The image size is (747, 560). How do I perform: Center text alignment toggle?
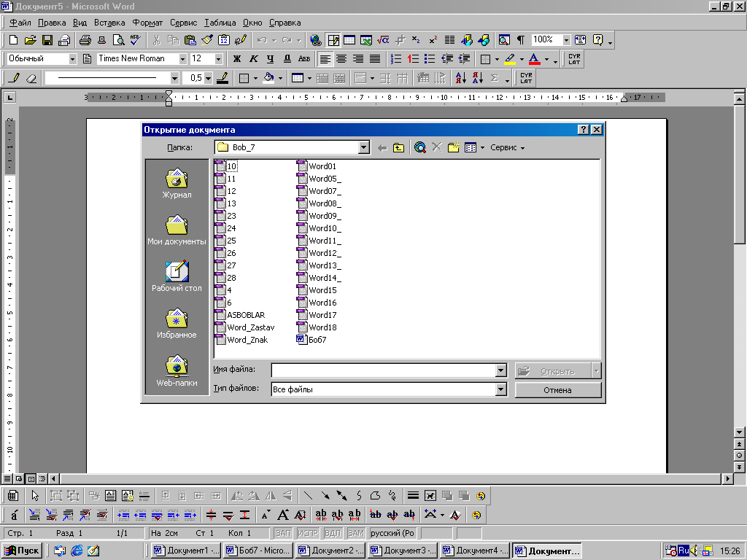341,59
